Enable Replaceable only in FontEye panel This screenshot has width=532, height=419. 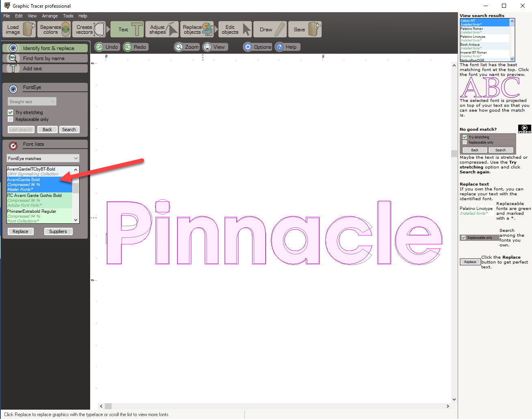[x=11, y=119]
